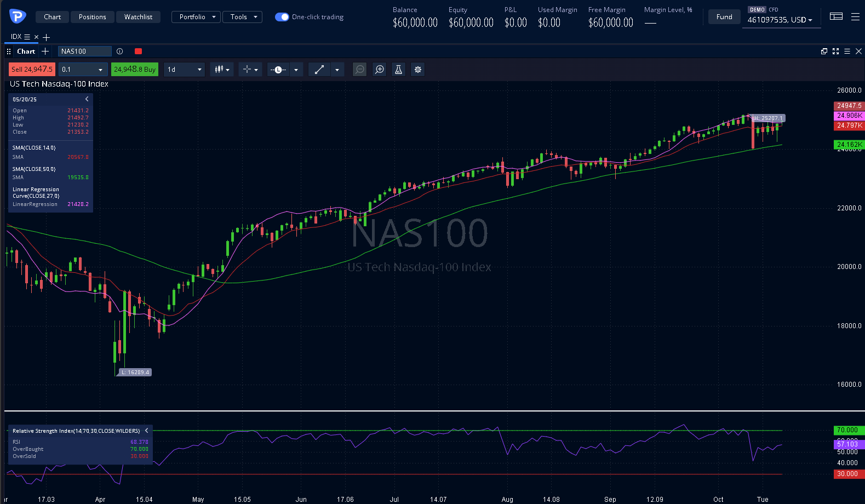Toggle One-click trading switch
Image resolution: width=865 pixels, height=504 pixels.
coord(282,17)
